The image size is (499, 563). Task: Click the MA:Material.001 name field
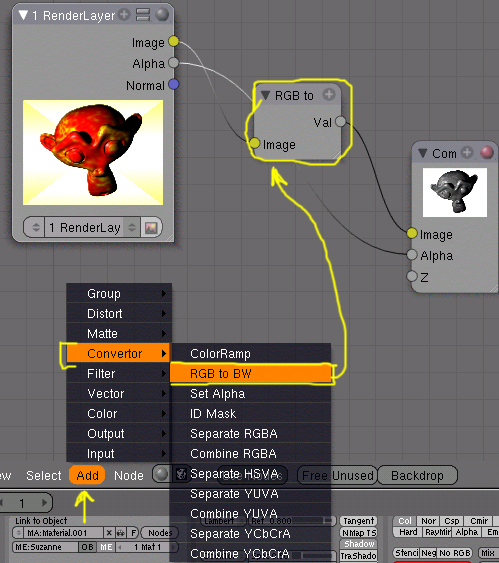[64, 533]
